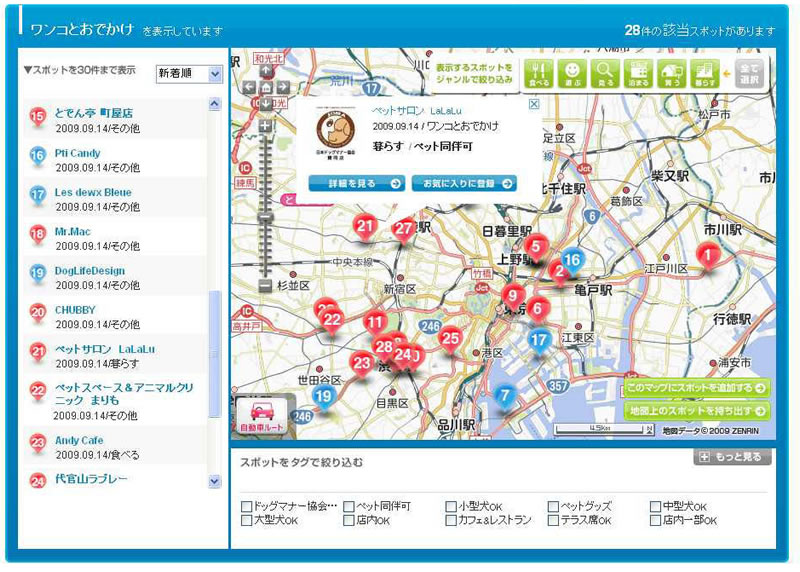
Task: Open Andy Cafe list entry
Action: (x=115, y=446)
